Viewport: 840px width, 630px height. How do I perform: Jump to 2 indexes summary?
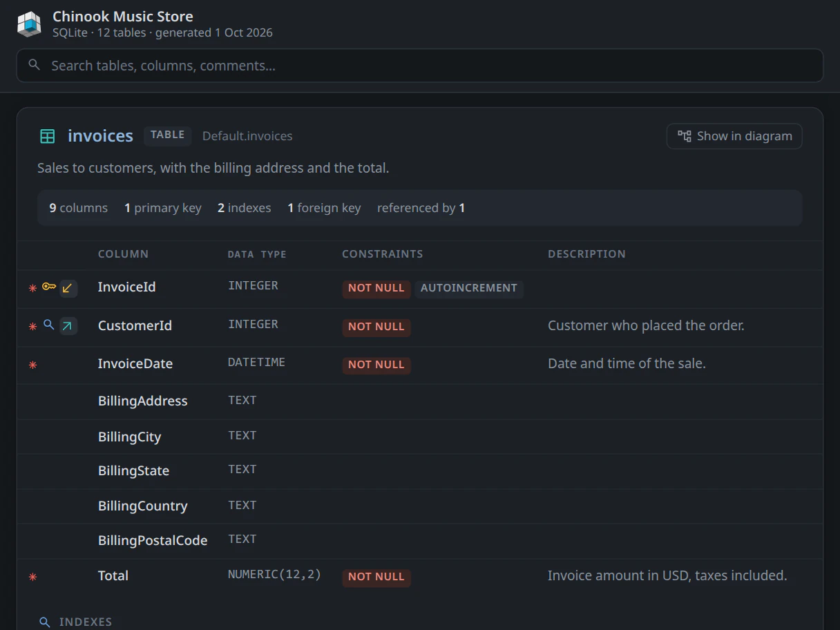(x=245, y=208)
